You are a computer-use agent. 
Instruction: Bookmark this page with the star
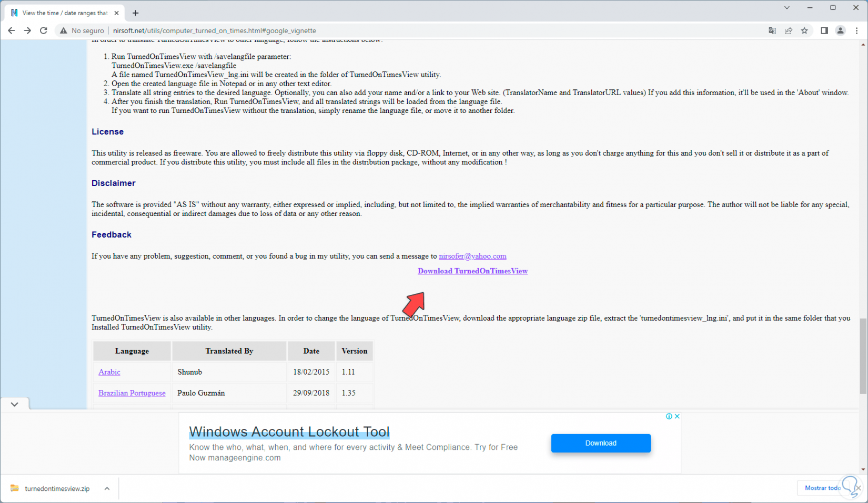point(804,30)
